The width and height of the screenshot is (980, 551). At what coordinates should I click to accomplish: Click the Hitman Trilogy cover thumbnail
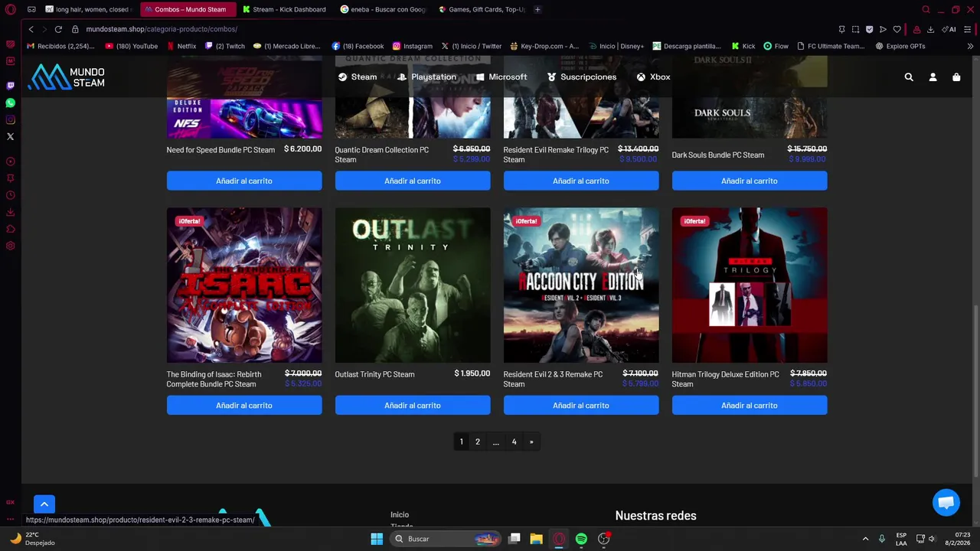pos(750,285)
